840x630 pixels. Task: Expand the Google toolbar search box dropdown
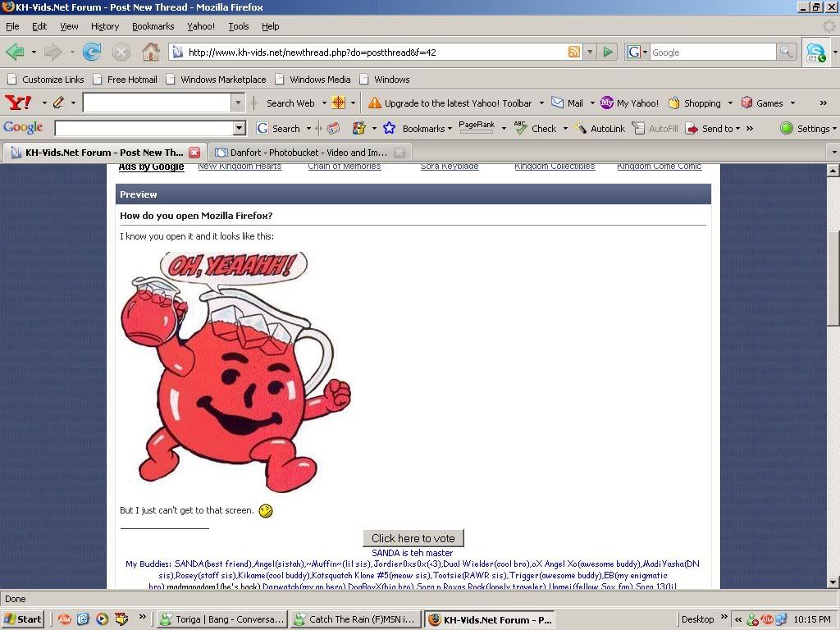pyautogui.click(x=240, y=128)
